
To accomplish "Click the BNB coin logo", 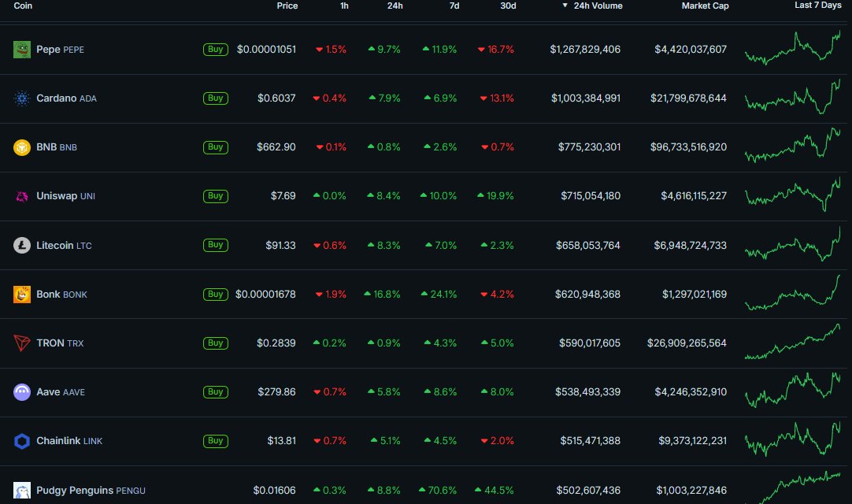I will coord(22,147).
